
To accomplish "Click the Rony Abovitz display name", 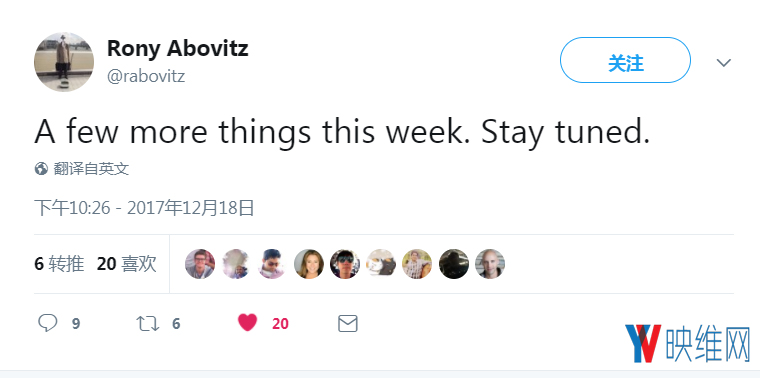I will coord(177,48).
